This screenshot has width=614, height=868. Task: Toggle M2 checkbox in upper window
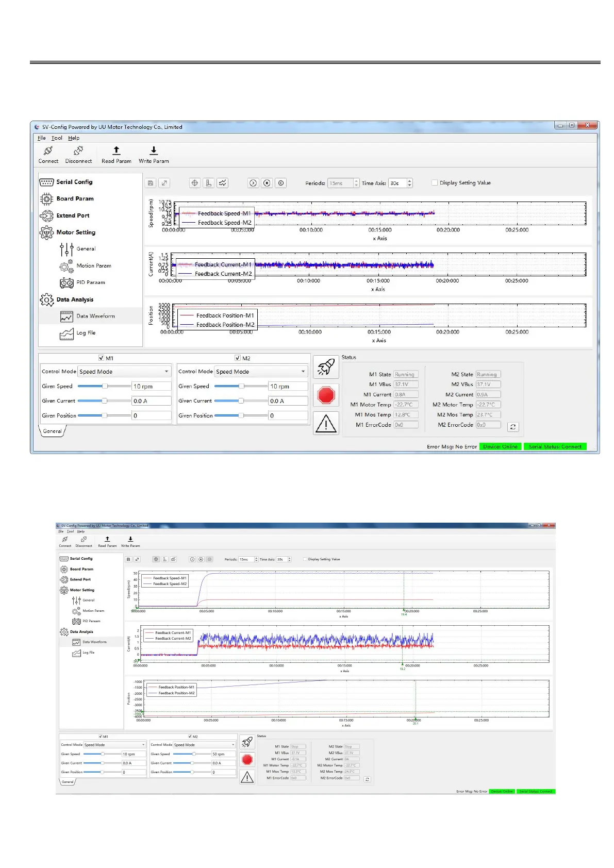click(x=238, y=358)
